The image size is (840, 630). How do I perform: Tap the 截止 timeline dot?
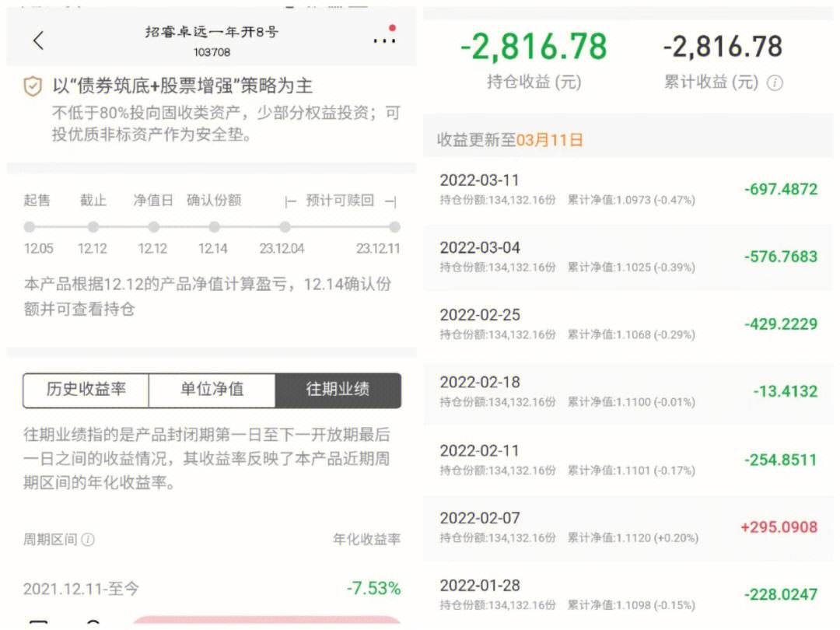click(x=93, y=227)
